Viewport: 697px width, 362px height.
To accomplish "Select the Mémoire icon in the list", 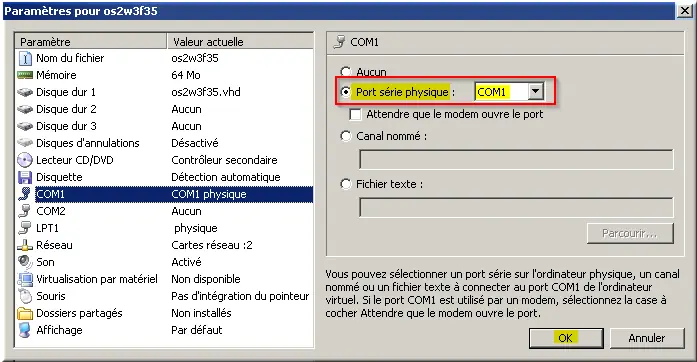I will 25,75.
